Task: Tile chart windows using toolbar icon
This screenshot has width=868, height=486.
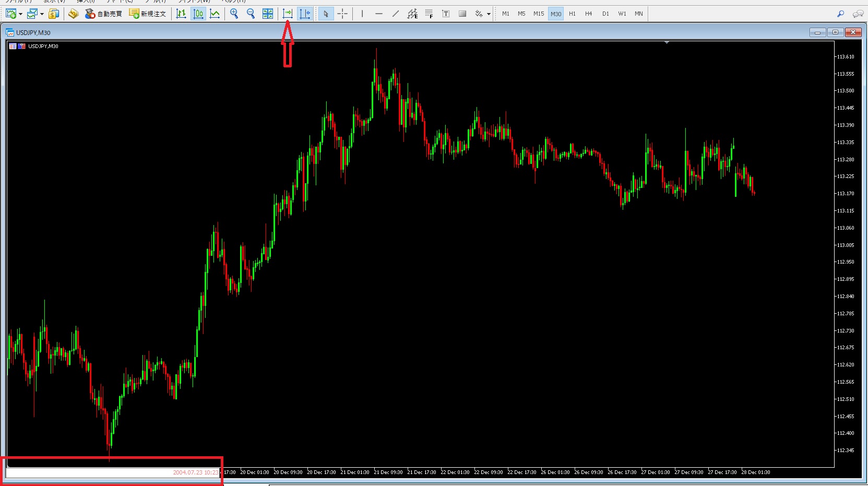Action: pos(268,14)
